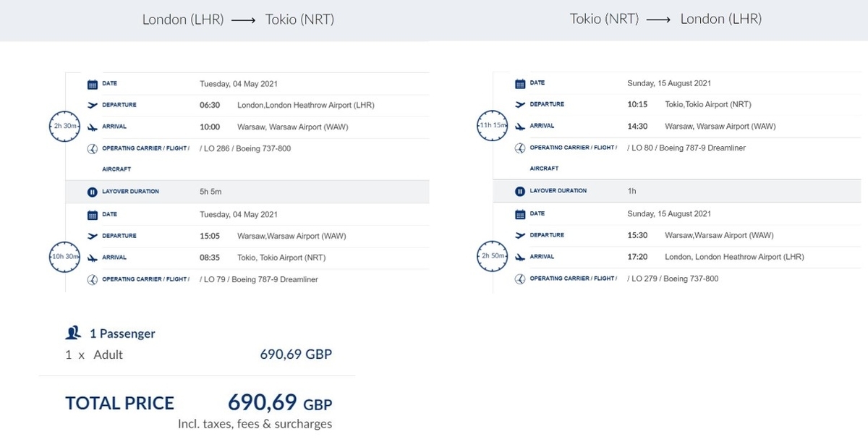Click "Incl. taxes, fees & surcharges" note
868x442 pixels.
tap(255, 424)
